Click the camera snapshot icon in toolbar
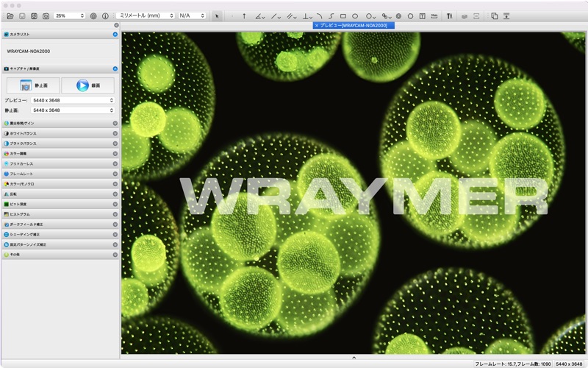The height and width of the screenshot is (368, 588). pos(46,15)
